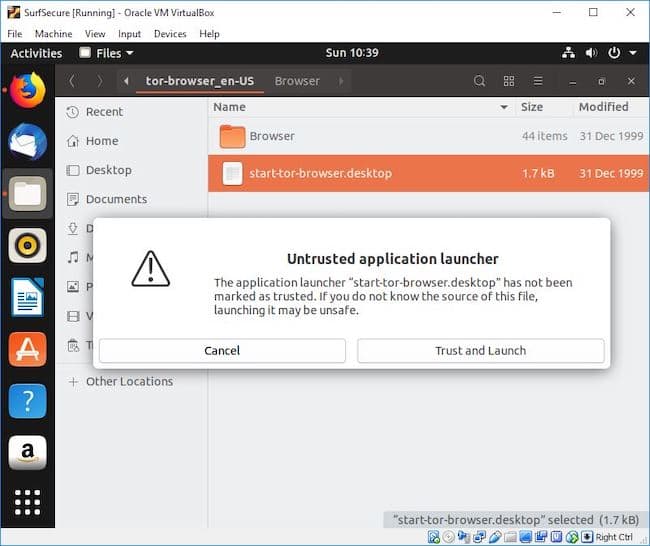Screen dimensions: 650x546
Task: Open the File menu in VirtualBox
Action: point(15,34)
